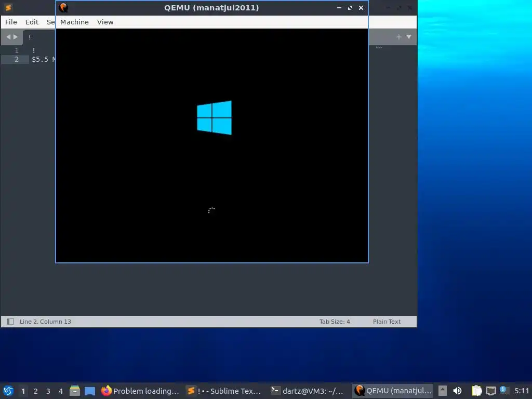Go to previous tab with left arrow in Sublime

(x=8, y=37)
